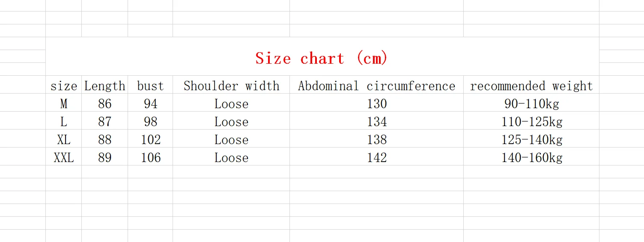Click abdominal circumference 142 cell

click(377, 156)
